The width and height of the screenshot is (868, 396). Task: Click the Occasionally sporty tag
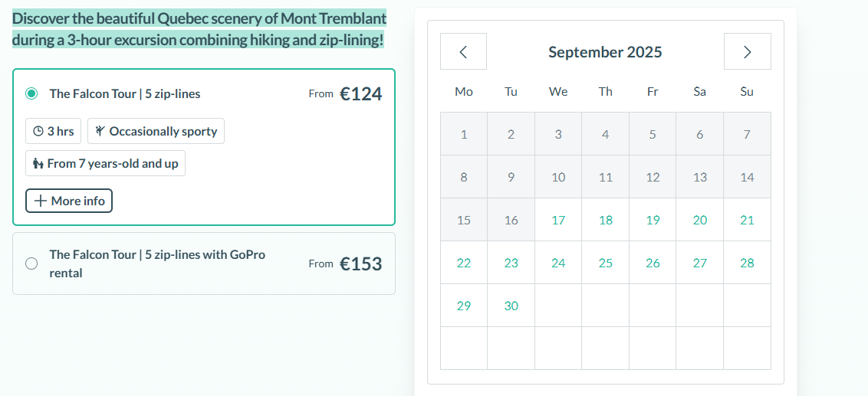point(156,131)
